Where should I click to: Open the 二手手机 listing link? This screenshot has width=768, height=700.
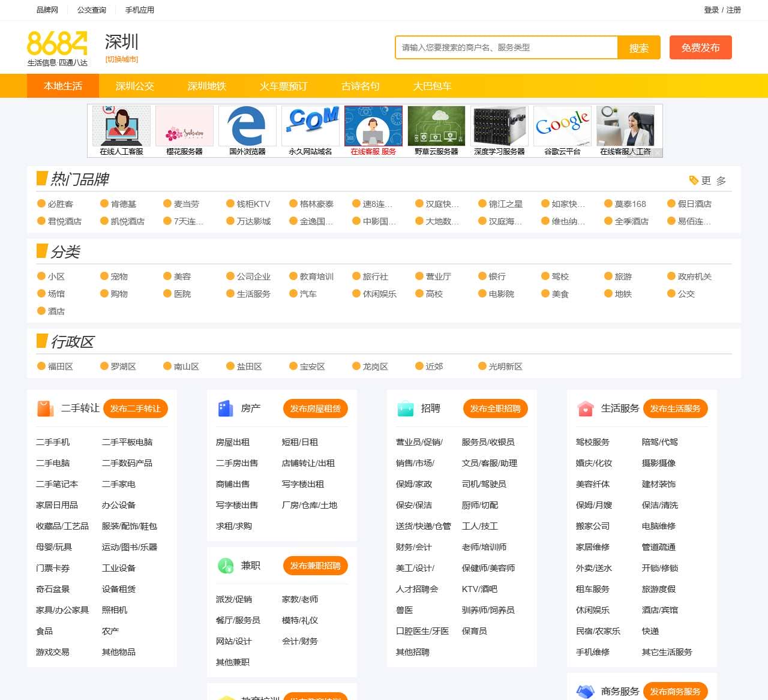[53, 442]
